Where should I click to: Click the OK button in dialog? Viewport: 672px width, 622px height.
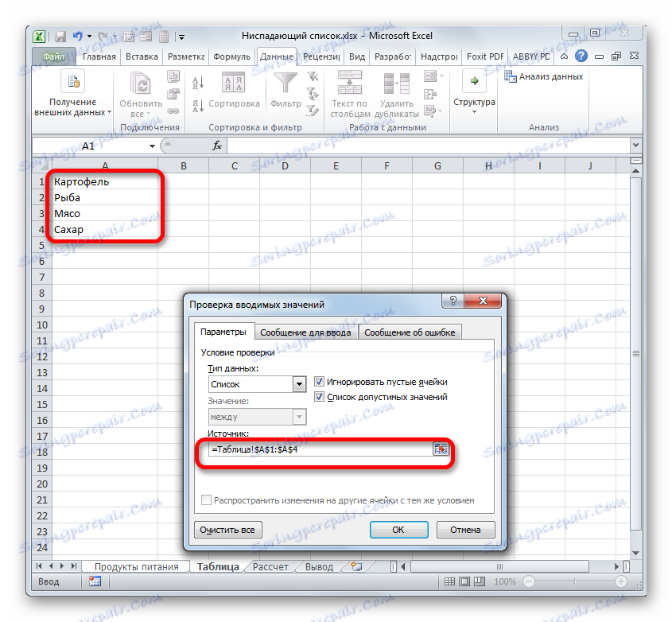pyautogui.click(x=398, y=530)
